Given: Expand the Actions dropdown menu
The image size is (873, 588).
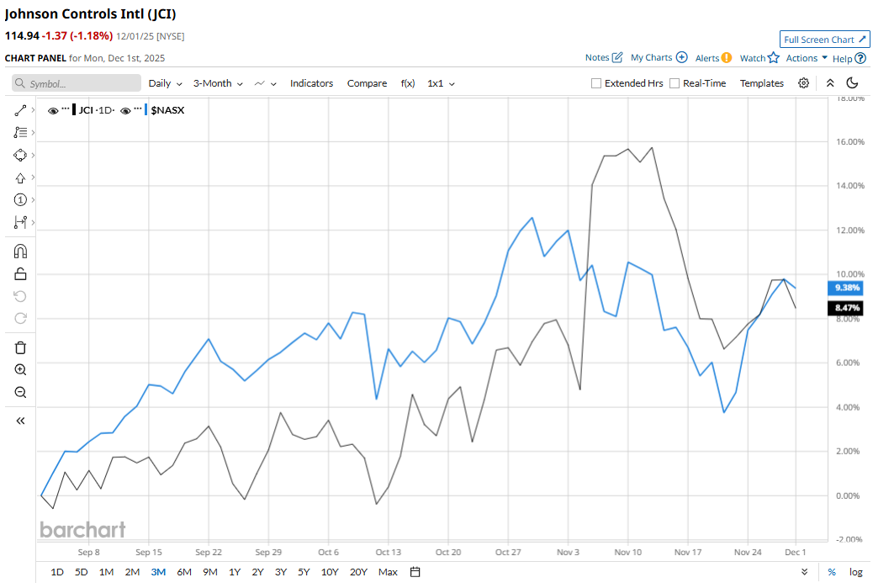Looking at the screenshot, I should (x=807, y=58).
